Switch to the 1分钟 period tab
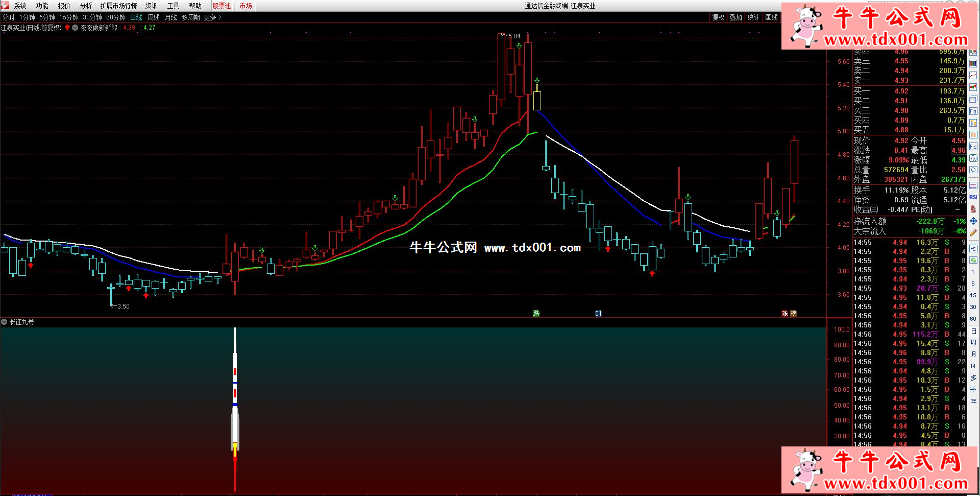The width and height of the screenshot is (980, 496). 28,17
